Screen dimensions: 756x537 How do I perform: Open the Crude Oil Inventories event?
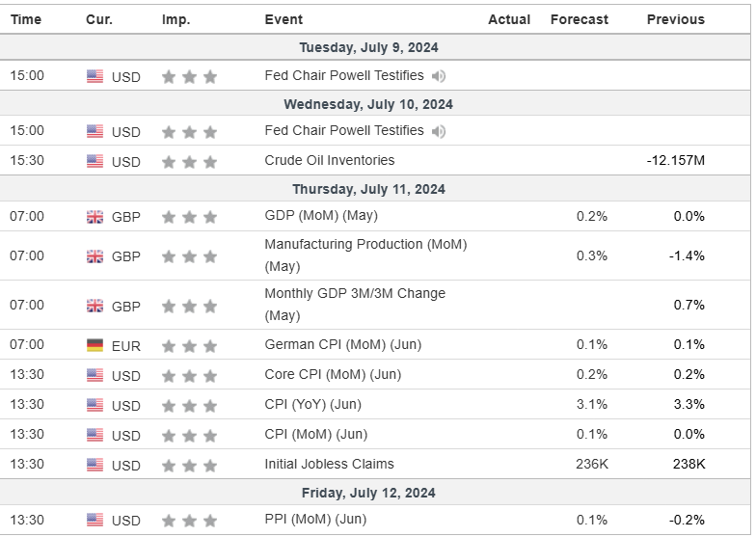[329, 160]
